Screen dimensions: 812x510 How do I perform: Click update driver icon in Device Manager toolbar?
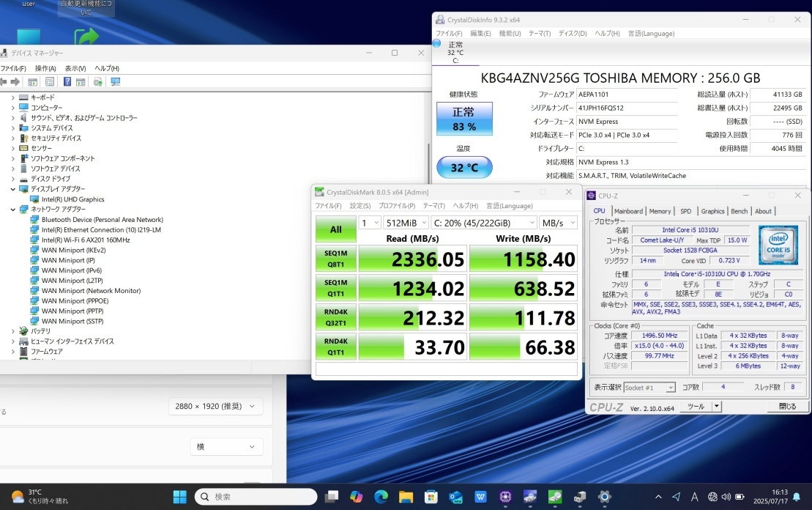98,82
